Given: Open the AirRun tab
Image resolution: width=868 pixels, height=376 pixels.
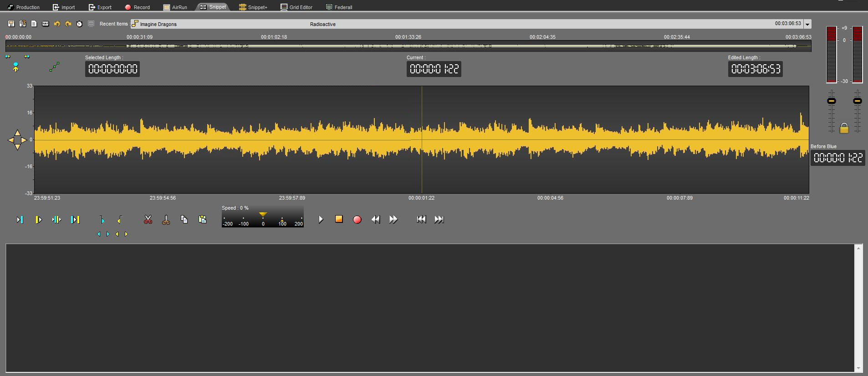Looking at the screenshot, I should [x=175, y=7].
